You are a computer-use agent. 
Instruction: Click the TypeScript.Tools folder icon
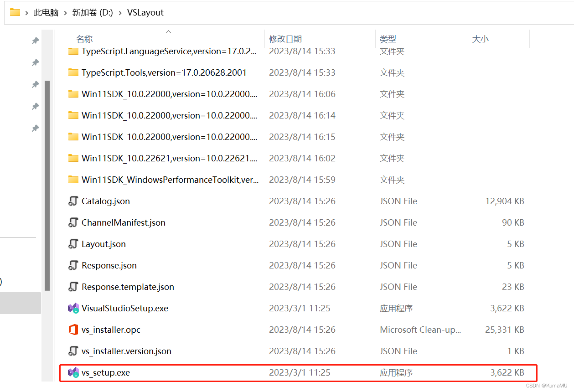click(73, 72)
